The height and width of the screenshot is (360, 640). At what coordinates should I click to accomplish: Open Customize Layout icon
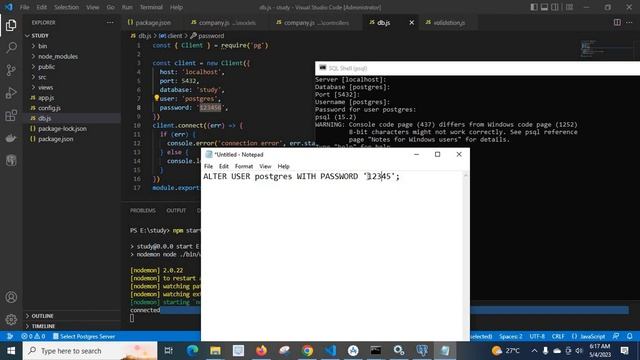point(569,7)
